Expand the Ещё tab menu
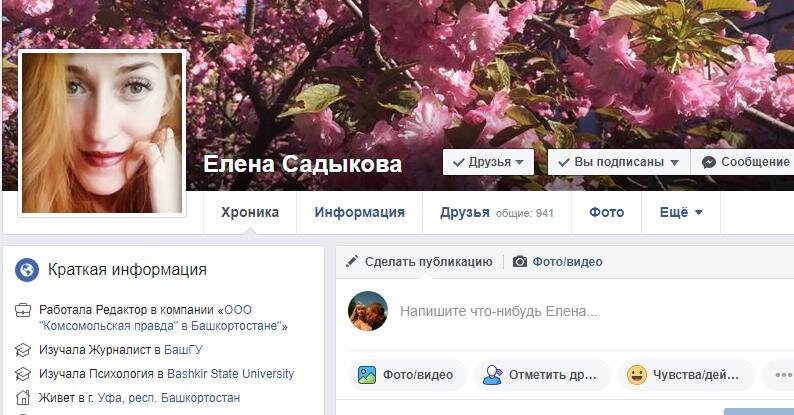Viewport: 794px width, 415px height. point(681,213)
